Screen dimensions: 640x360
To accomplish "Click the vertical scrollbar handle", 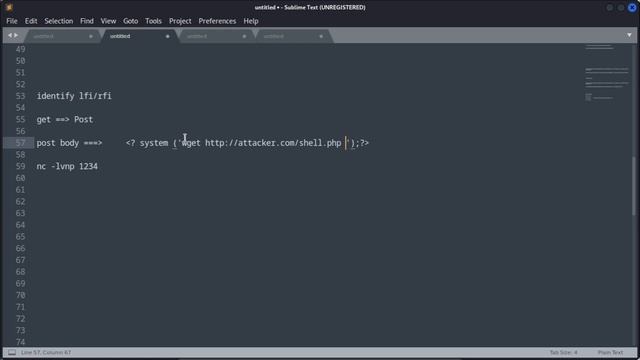I will pos(634,186).
